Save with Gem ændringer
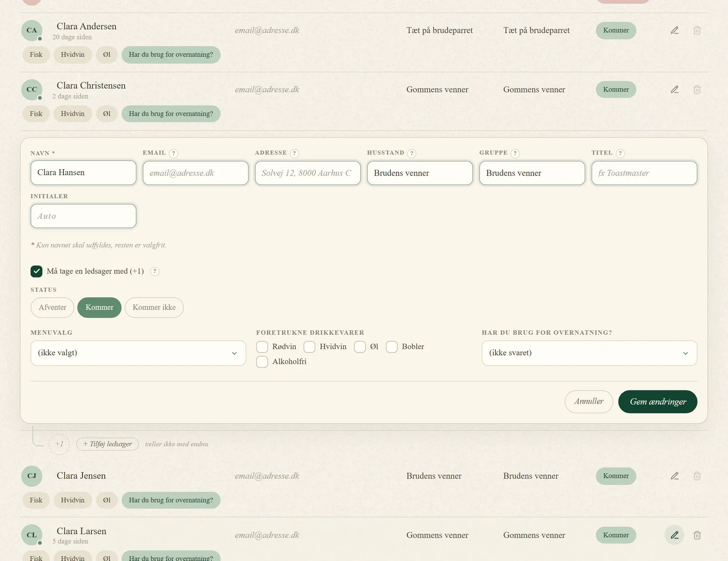 click(657, 402)
